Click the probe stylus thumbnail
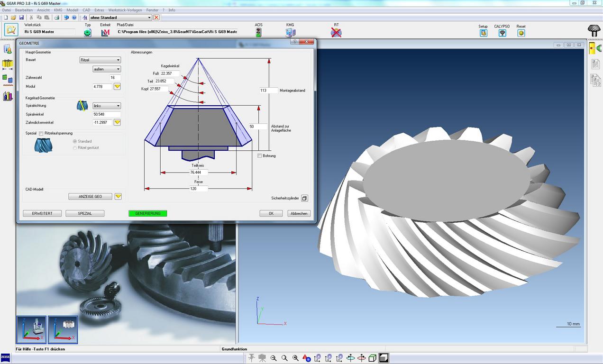The image size is (603, 364). point(63,329)
